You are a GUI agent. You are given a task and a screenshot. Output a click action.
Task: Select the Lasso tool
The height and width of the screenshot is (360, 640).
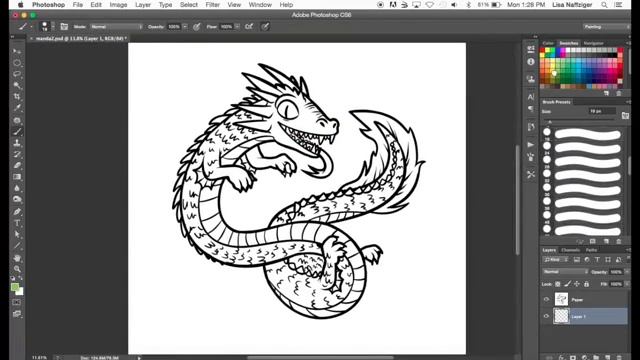click(17, 74)
